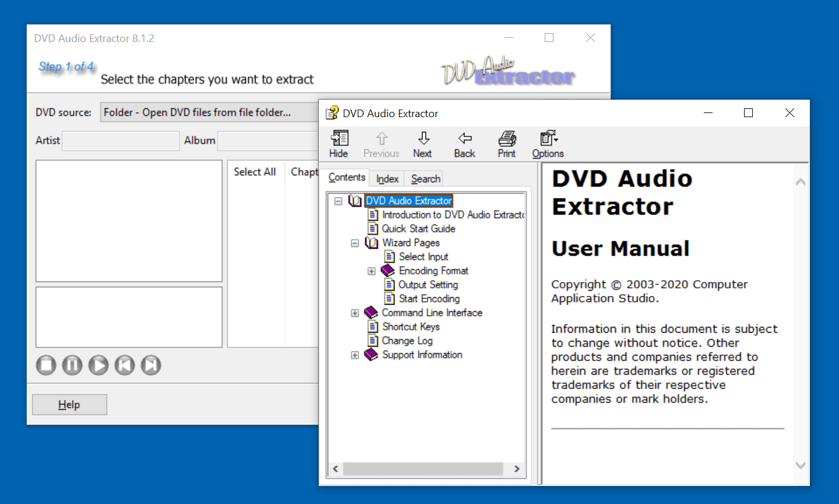839x504 pixels.
Task: Open Introduction to DVD Audio Extractor topic
Action: (453, 214)
